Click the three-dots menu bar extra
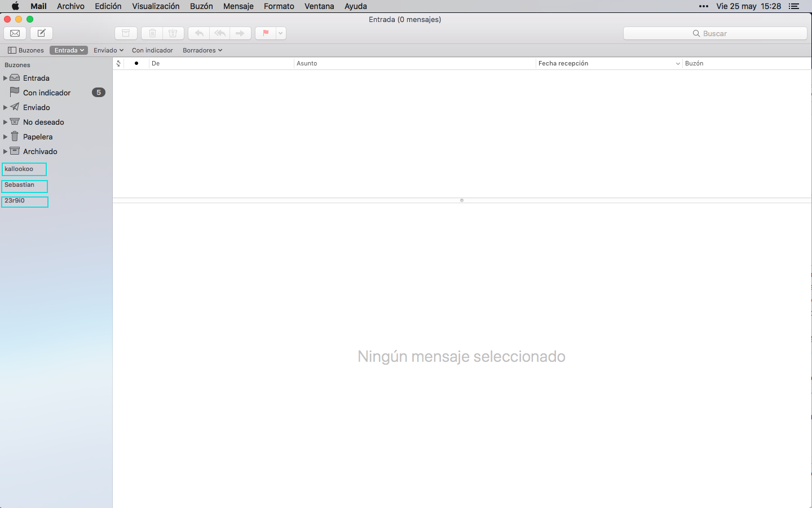The image size is (812, 508). tap(704, 6)
